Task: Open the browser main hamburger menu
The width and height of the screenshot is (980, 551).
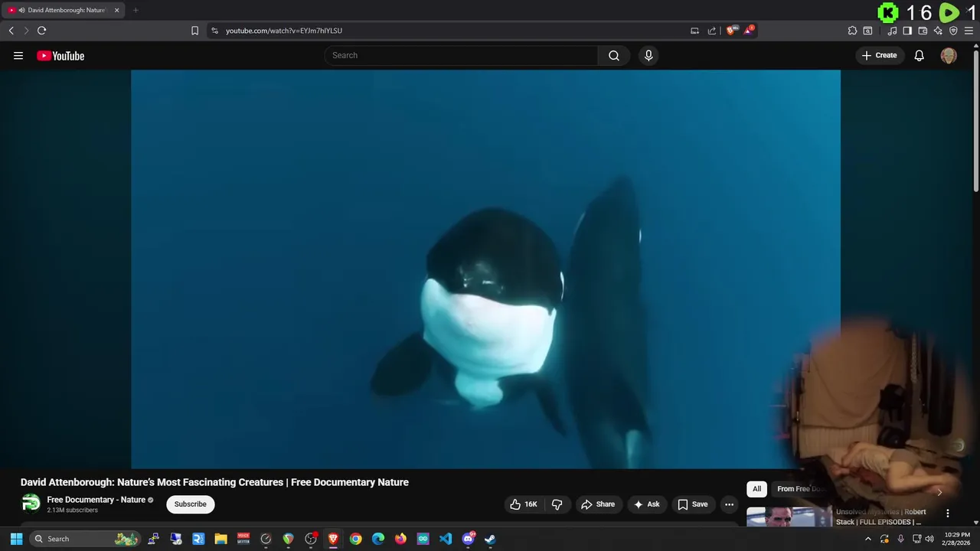Action: tap(969, 31)
